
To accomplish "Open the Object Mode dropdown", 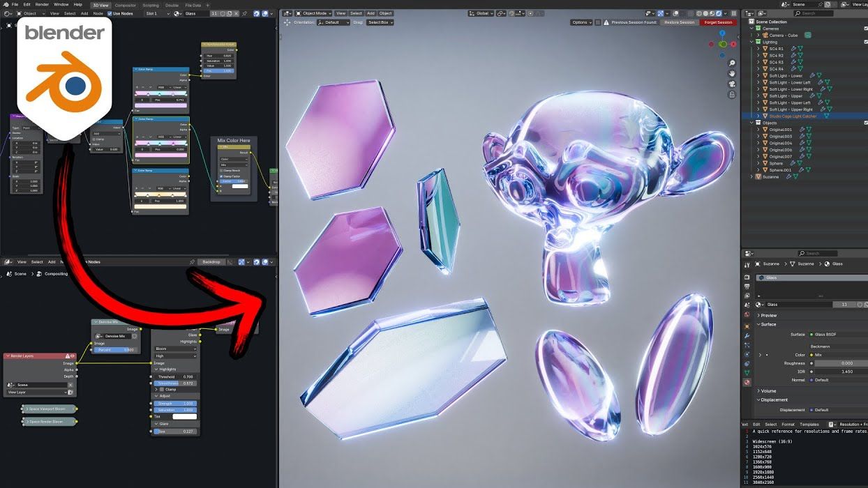I will click(313, 13).
